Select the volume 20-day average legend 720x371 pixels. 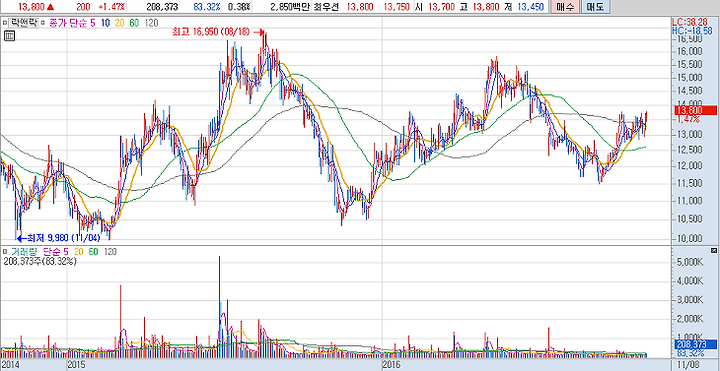point(79,252)
